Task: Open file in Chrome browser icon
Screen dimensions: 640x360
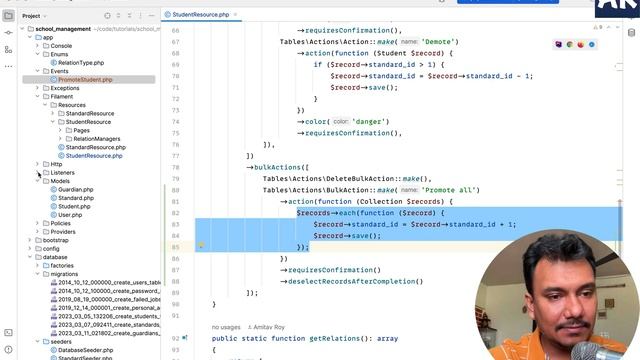Action: (570, 44)
